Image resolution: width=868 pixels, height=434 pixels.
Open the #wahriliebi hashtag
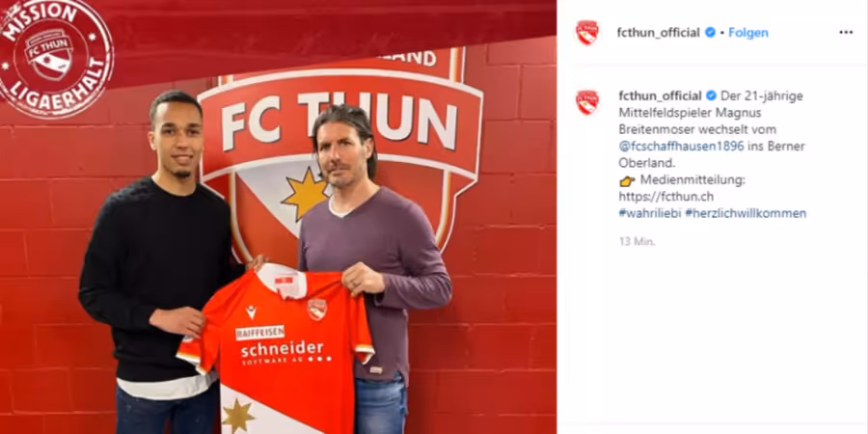click(x=649, y=214)
